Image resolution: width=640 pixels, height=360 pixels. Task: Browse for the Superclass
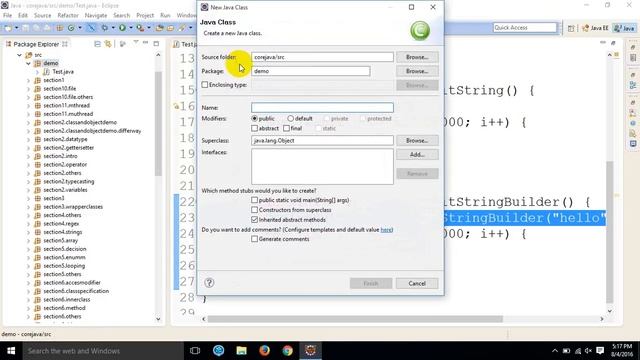417,140
